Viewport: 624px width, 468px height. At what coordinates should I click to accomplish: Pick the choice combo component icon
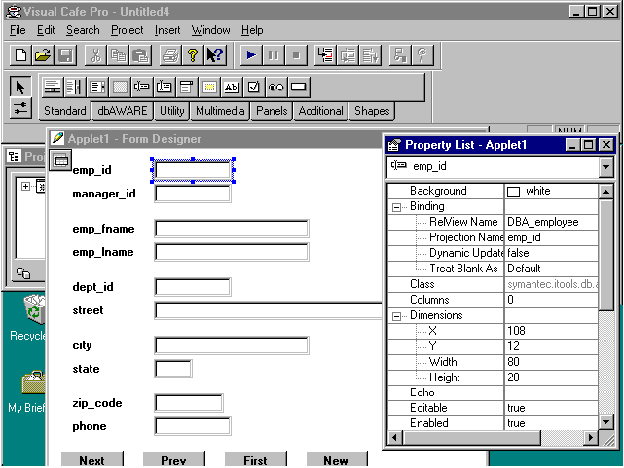186,86
